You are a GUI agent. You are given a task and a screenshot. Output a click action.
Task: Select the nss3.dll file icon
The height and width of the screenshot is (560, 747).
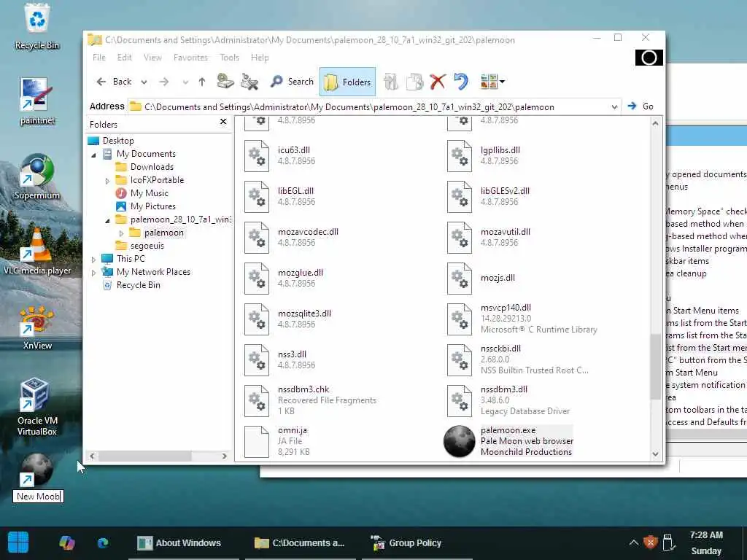pos(257,360)
